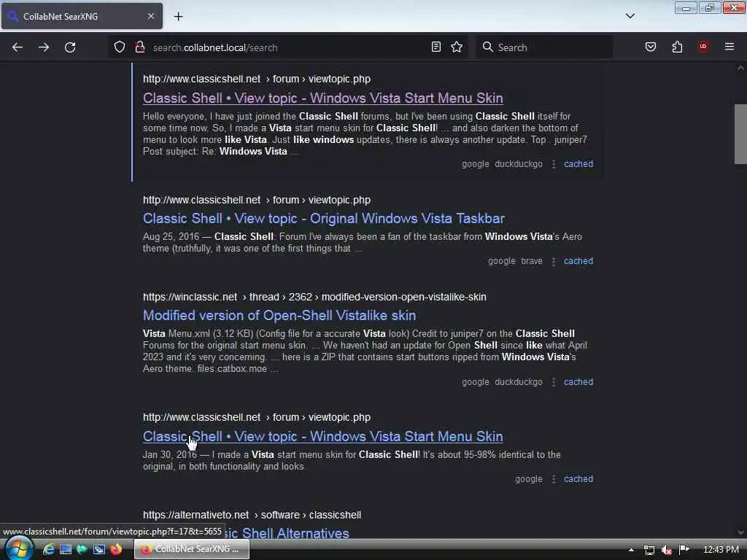
Task: Open first Windows Vista Start Menu Skin result
Action: [x=323, y=98]
